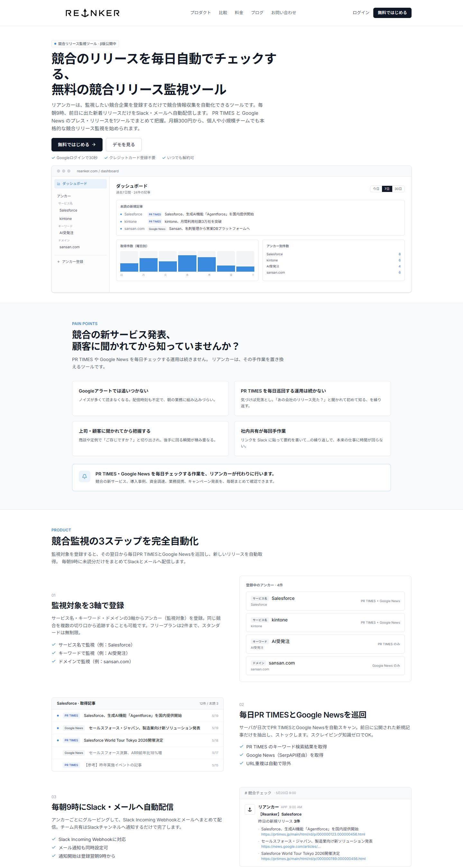Select kintone row in 登録中のアンカー list
Screen dimensions: 463x868
click(325, 623)
